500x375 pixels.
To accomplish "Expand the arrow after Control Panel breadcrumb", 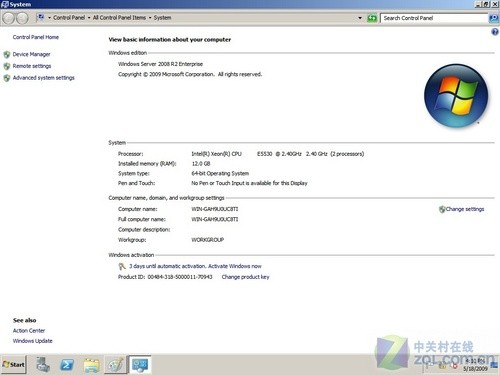I will 89,18.
